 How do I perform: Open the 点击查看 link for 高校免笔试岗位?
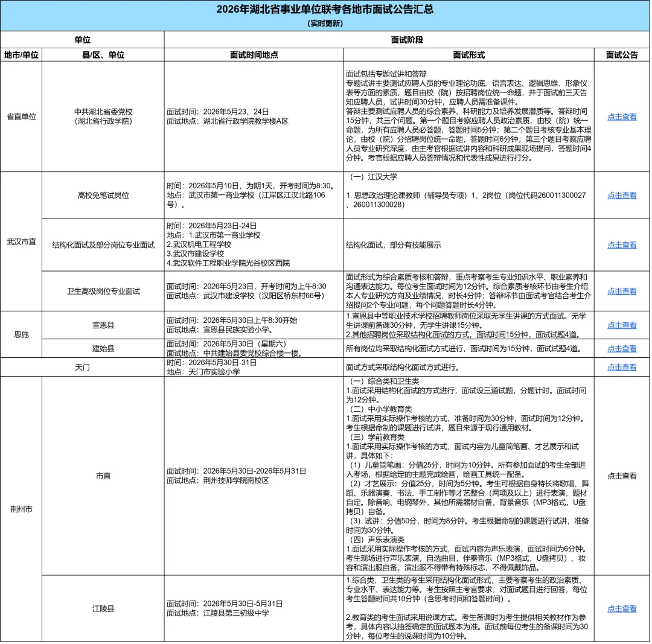point(622,195)
